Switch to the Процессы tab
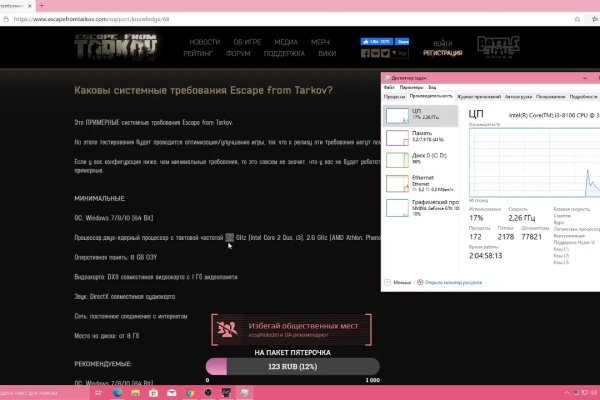Image resolution: width=600 pixels, height=400 pixels. pos(395,97)
